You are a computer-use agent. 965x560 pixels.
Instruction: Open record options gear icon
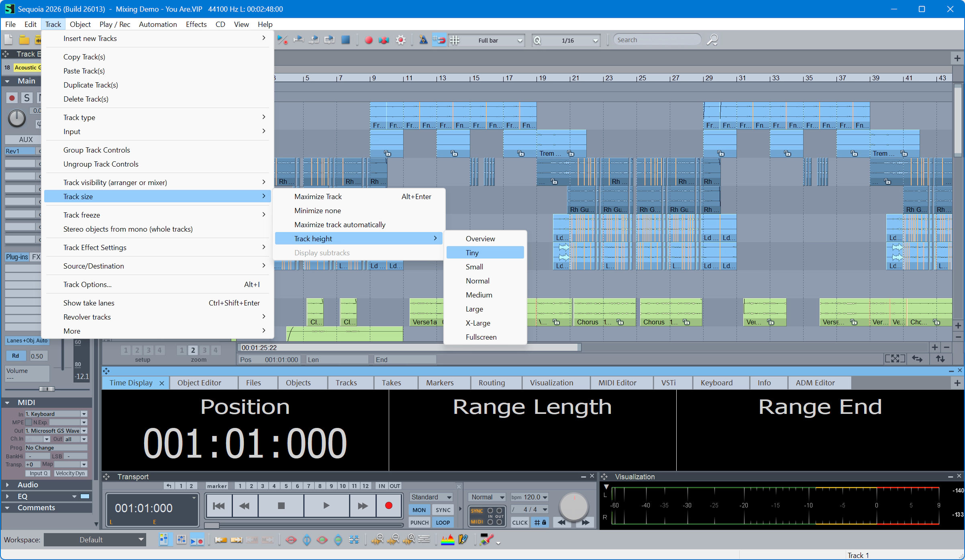click(400, 40)
